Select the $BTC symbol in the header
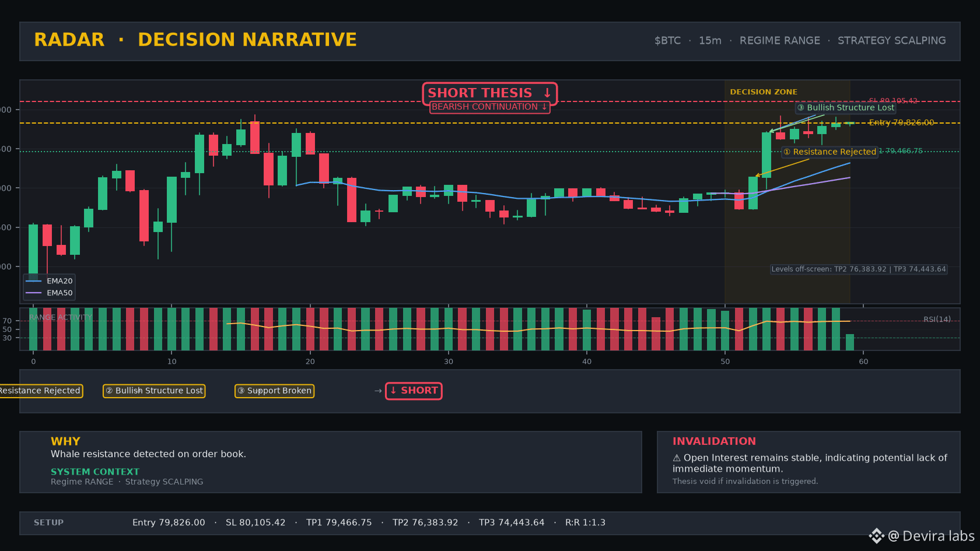 [x=667, y=41]
